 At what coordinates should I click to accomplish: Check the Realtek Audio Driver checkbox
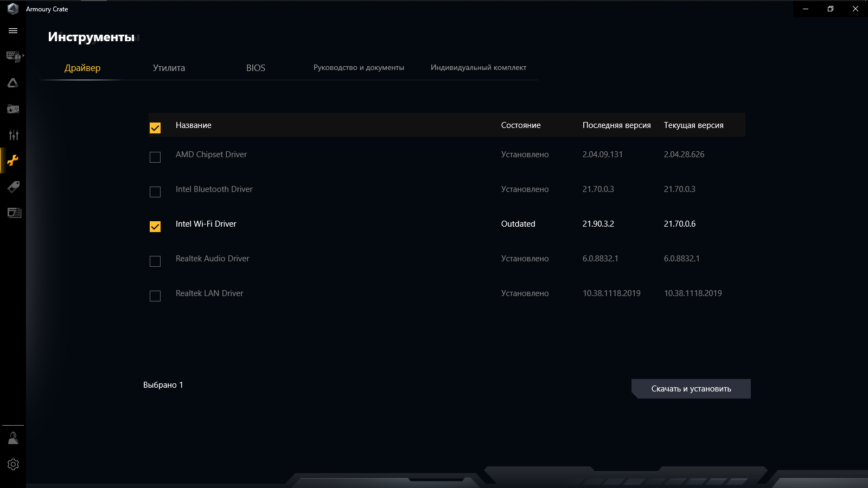155,261
